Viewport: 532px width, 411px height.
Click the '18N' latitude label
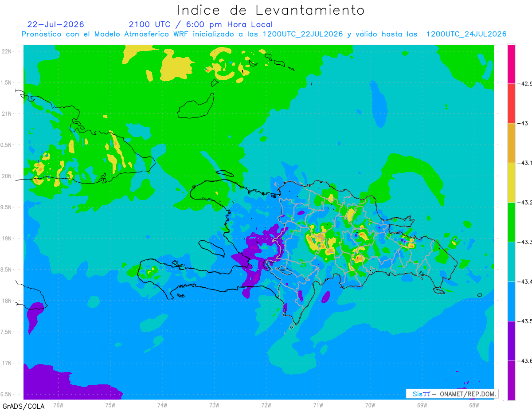7,301
